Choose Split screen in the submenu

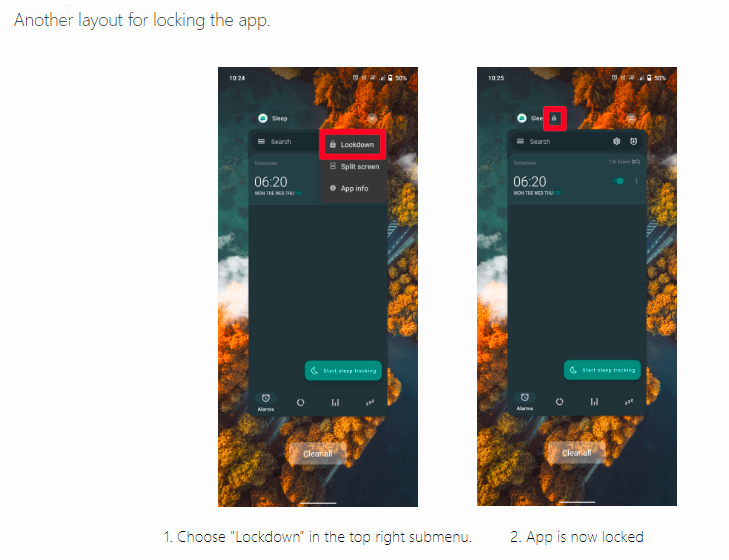click(354, 167)
